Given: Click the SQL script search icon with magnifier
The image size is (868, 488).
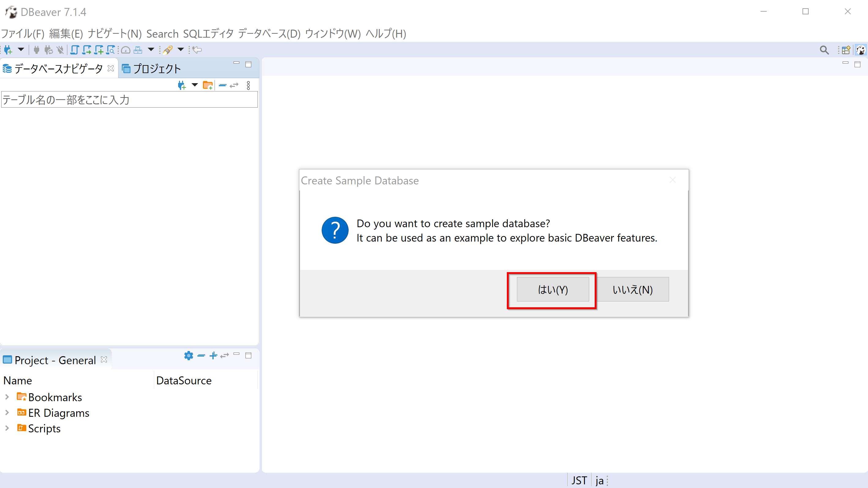Looking at the screenshot, I should click(110, 50).
